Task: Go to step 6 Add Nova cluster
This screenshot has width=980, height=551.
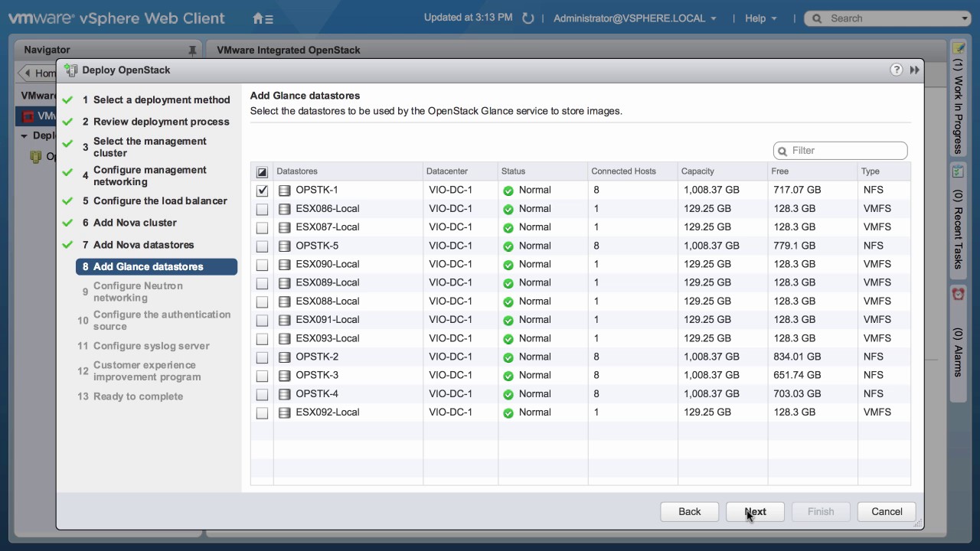Action: (129, 223)
